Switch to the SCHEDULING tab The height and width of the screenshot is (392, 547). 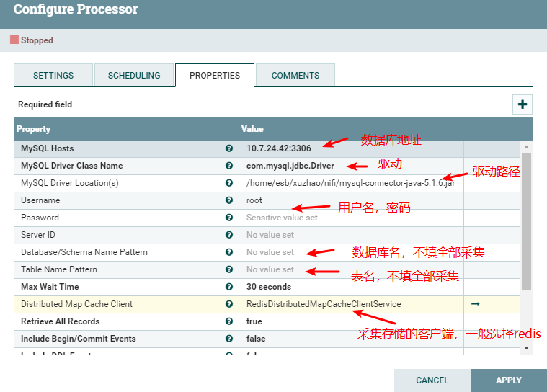pos(134,76)
